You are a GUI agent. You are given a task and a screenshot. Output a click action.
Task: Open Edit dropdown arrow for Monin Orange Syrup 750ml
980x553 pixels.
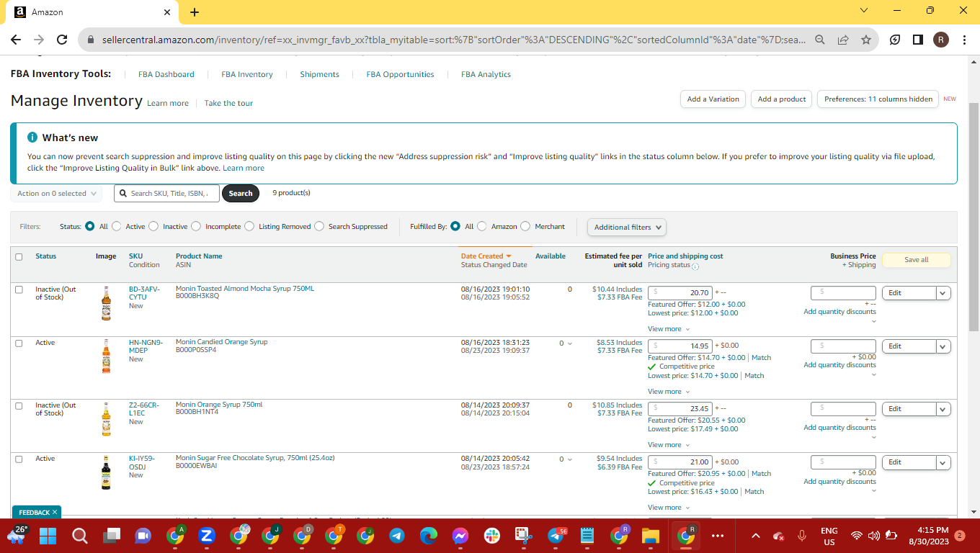pos(943,409)
